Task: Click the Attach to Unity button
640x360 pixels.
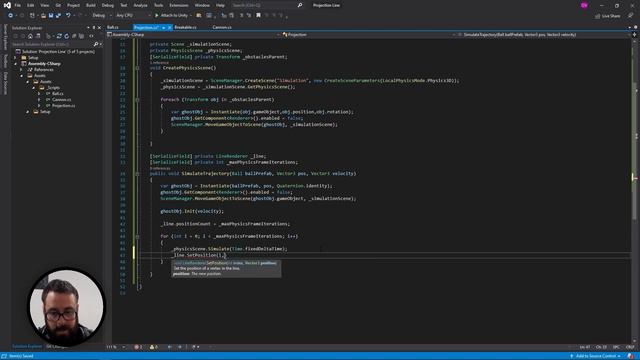Action: (171, 16)
